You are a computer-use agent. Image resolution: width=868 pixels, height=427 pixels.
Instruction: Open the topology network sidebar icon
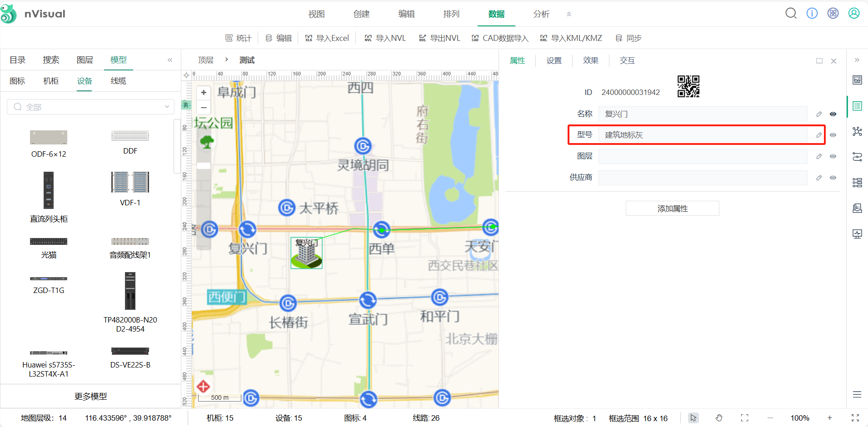coord(857,132)
